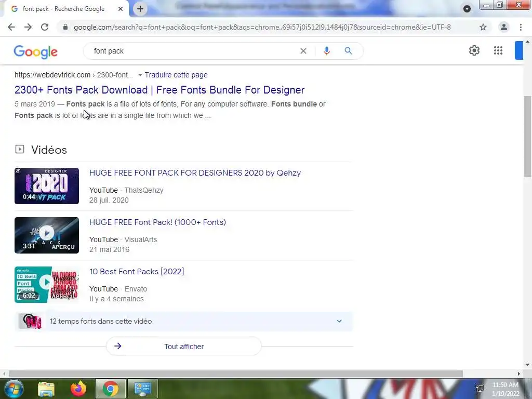Click the blue sign-in button edge
Image resolution: width=532 pixels, height=399 pixels.
519,50
